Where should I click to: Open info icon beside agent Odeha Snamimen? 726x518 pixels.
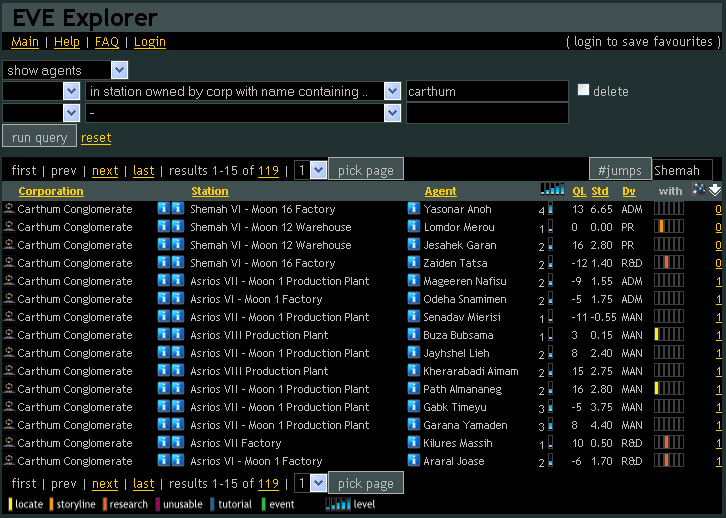coord(413,299)
